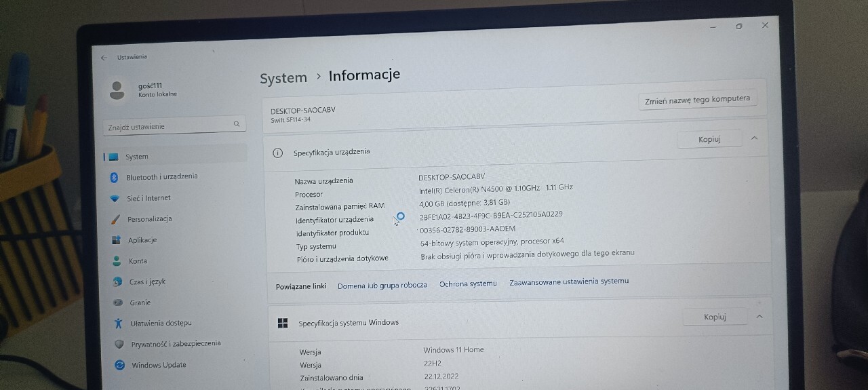Open Zaawansowane ustawienia systemu link
This screenshot has height=390, width=868.
coord(569,281)
